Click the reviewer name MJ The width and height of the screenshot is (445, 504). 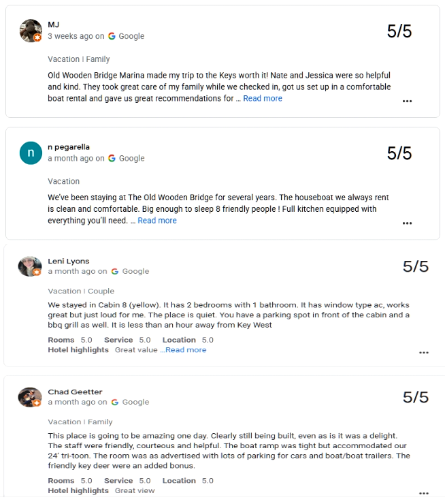[53, 25]
